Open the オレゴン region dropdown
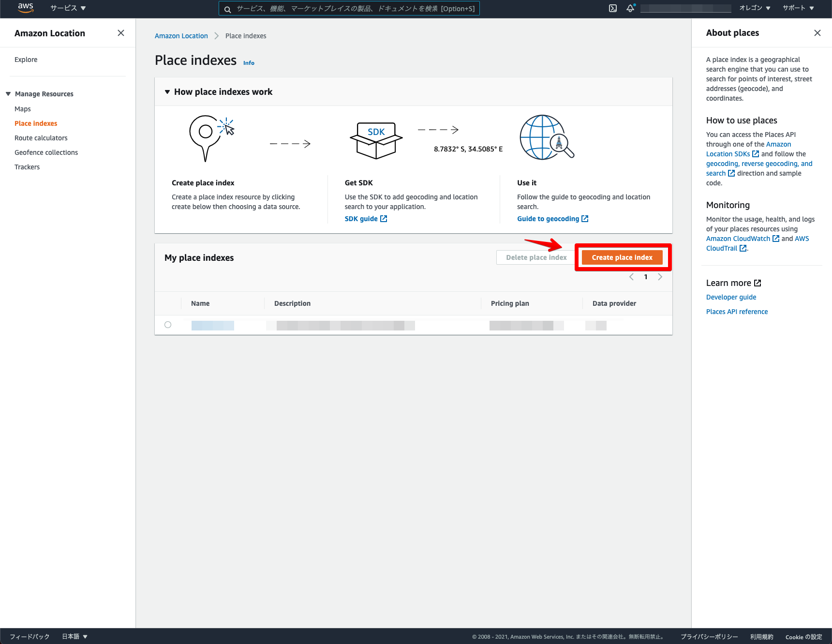This screenshot has width=832, height=644. 755,8
